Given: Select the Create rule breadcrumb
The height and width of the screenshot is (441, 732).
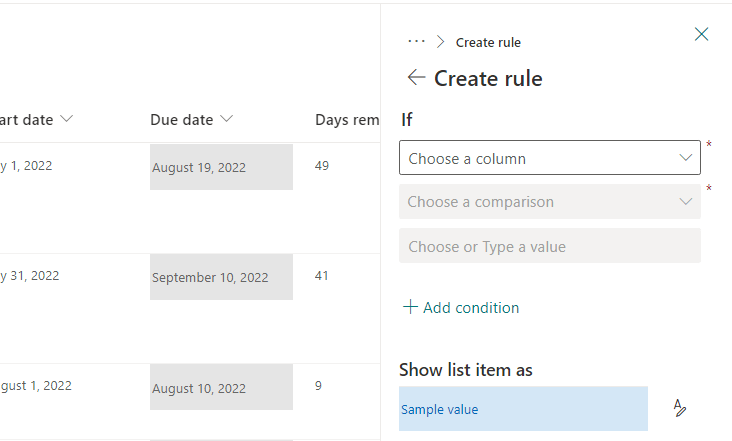Looking at the screenshot, I should [x=488, y=42].
